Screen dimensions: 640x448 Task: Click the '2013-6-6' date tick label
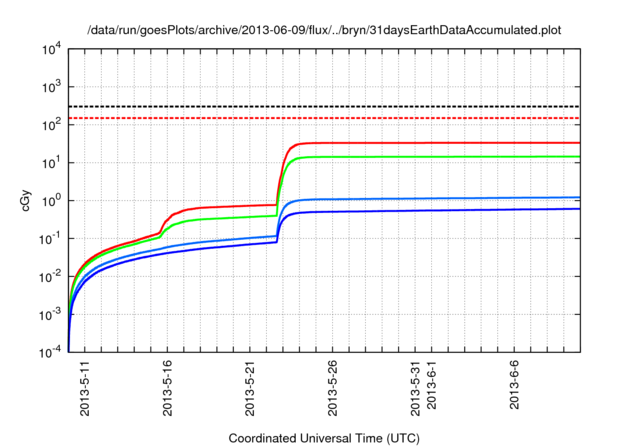[514, 385]
